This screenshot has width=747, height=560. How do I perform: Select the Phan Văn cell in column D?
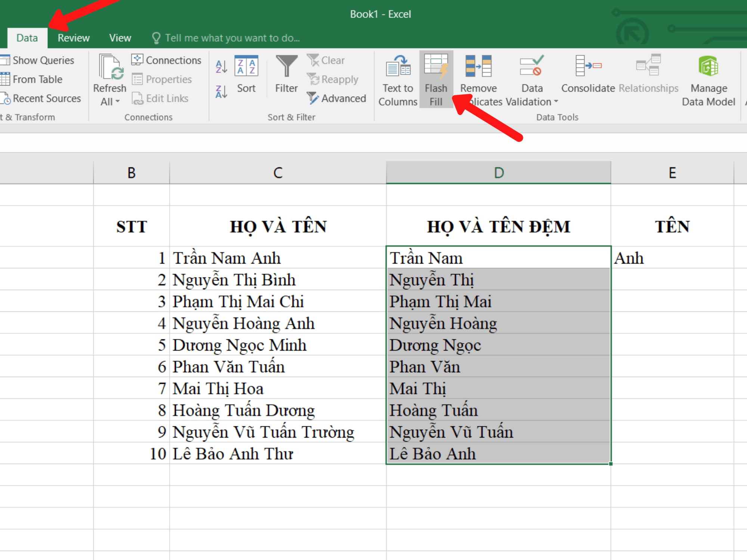tap(499, 366)
